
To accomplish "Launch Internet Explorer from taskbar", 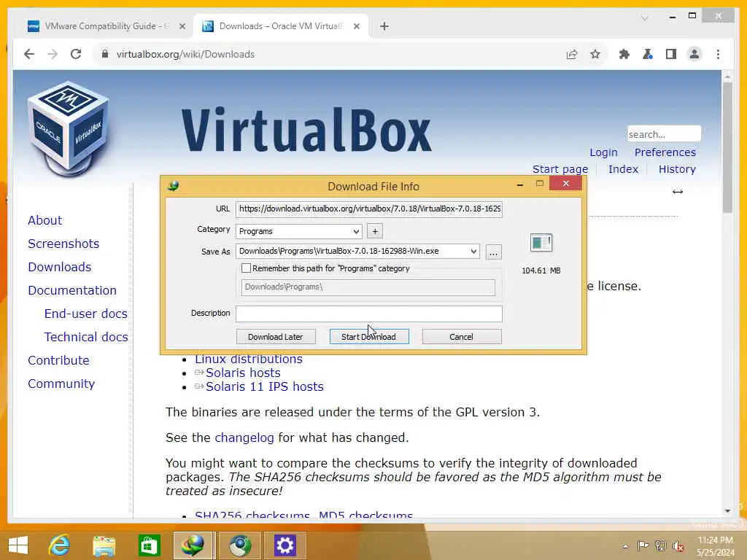I will click(x=60, y=545).
